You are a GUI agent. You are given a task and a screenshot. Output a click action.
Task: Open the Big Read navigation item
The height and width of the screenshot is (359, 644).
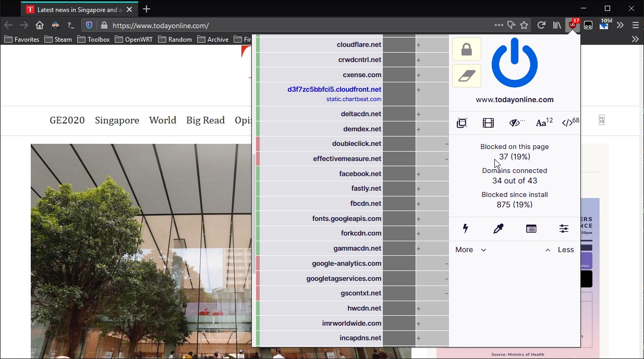tap(205, 120)
